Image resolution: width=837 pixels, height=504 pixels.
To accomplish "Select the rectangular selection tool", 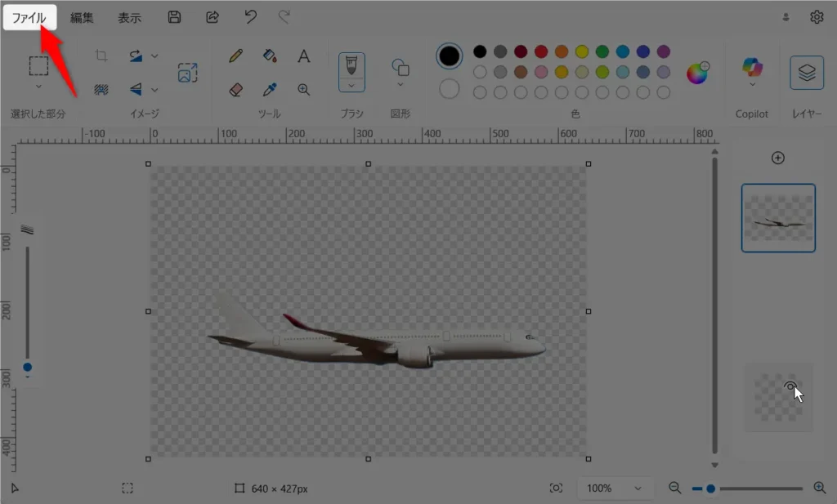I will coord(38,66).
